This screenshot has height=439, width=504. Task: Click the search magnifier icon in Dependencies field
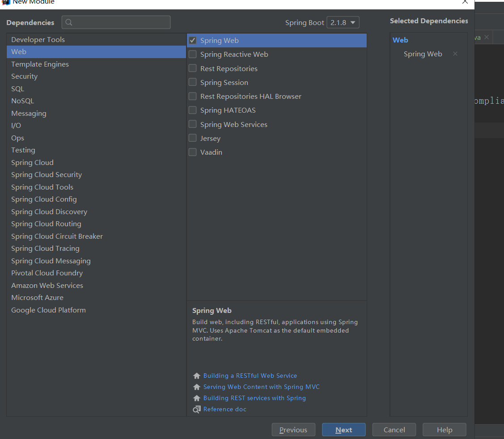[68, 22]
